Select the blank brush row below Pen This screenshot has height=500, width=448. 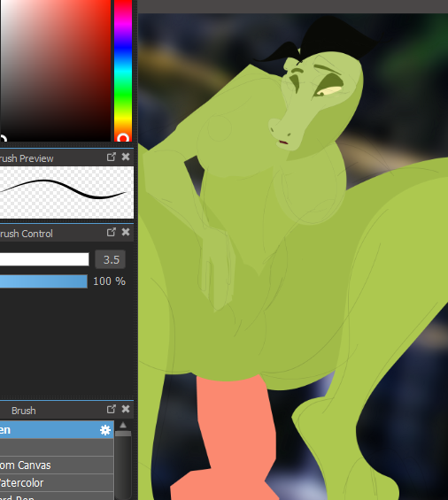57,448
